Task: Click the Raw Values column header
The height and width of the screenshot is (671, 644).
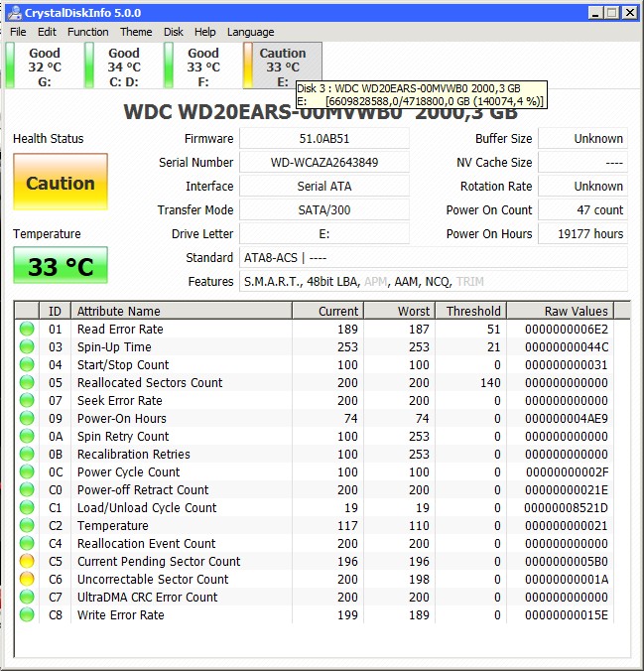Action: [x=560, y=311]
